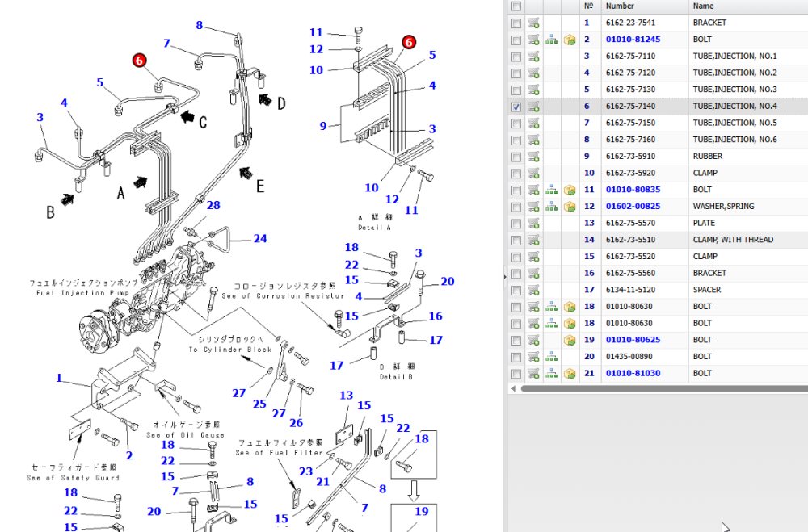808x532 pixels.
Task: Follow the 01602-00825 part number link
Action: point(633,206)
